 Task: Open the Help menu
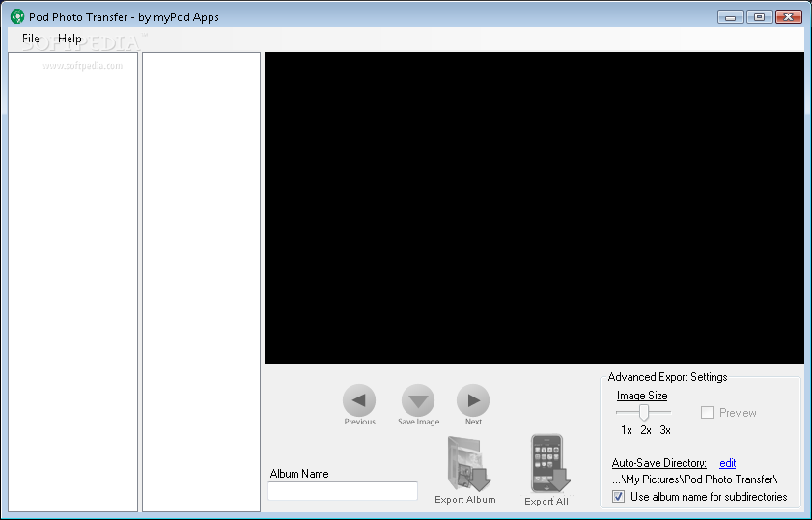[x=70, y=40]
